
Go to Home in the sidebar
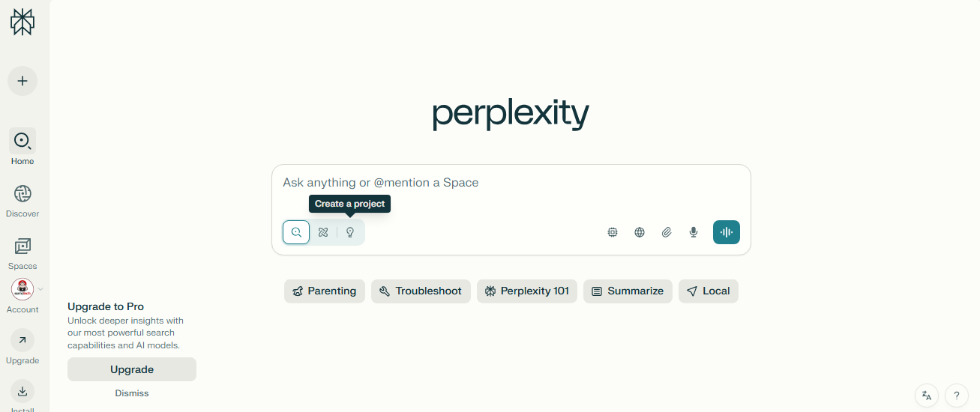tap(22, 147)
